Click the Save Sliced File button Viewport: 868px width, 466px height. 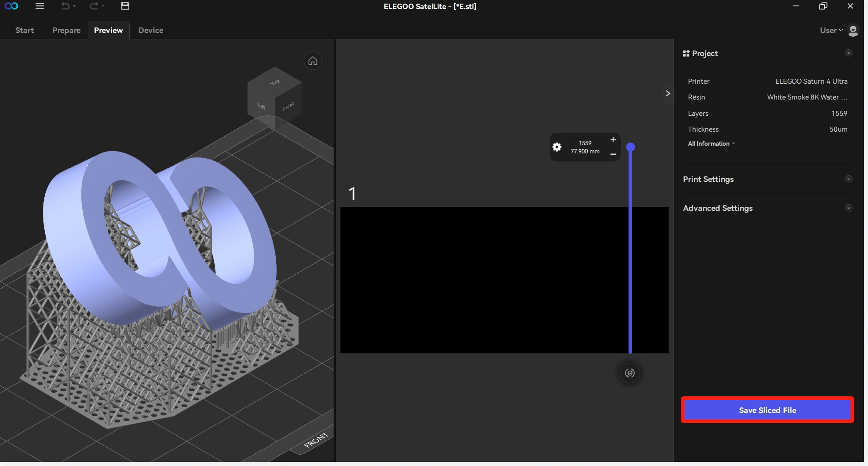point(767,410)
